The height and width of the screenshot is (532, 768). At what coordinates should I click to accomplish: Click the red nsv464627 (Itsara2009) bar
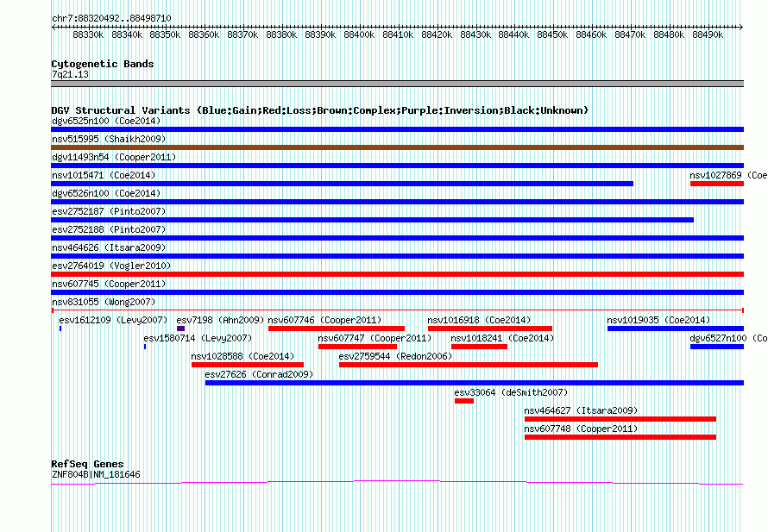click(x=620, y=419)
